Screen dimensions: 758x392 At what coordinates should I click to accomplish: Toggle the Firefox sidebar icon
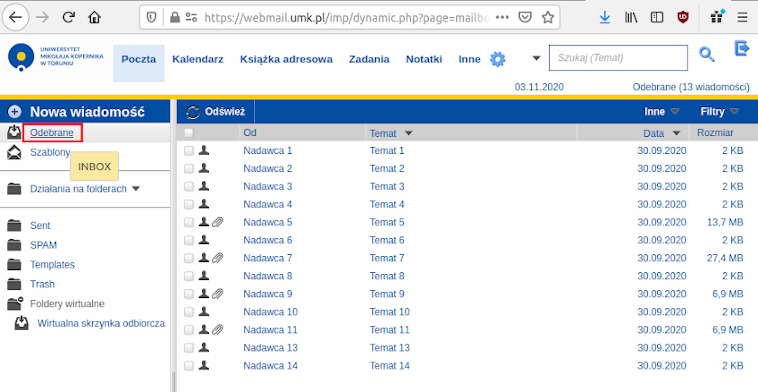(x=656, y=18)
